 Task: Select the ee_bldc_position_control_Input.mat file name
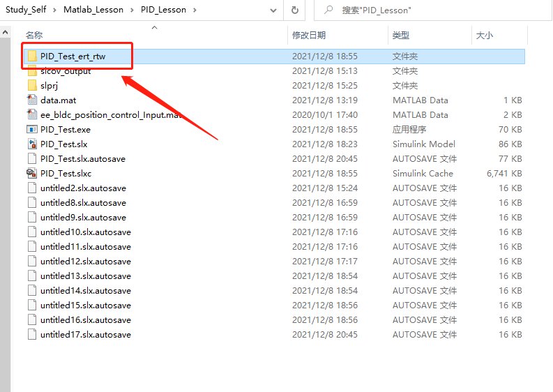tap(111, 115)
